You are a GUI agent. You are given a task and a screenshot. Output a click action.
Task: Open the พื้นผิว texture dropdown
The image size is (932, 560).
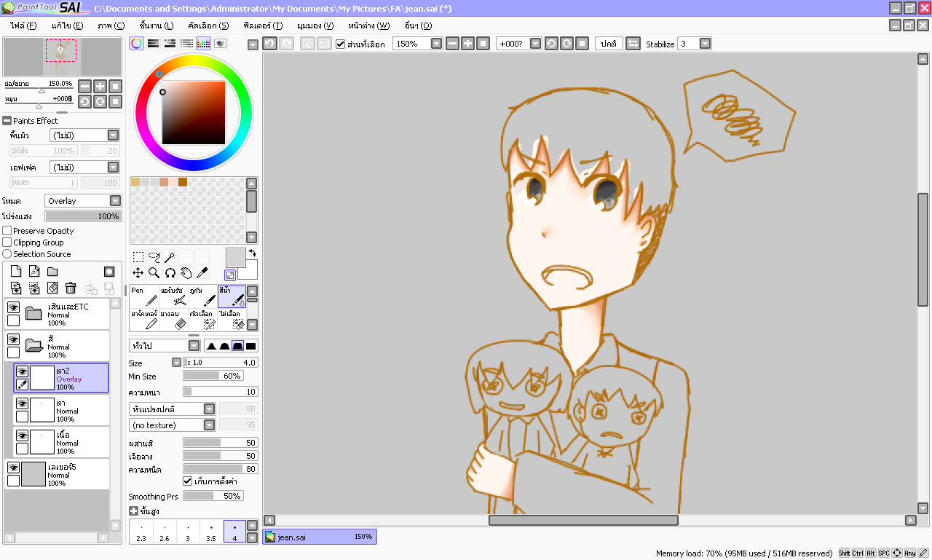pos(84,135)
